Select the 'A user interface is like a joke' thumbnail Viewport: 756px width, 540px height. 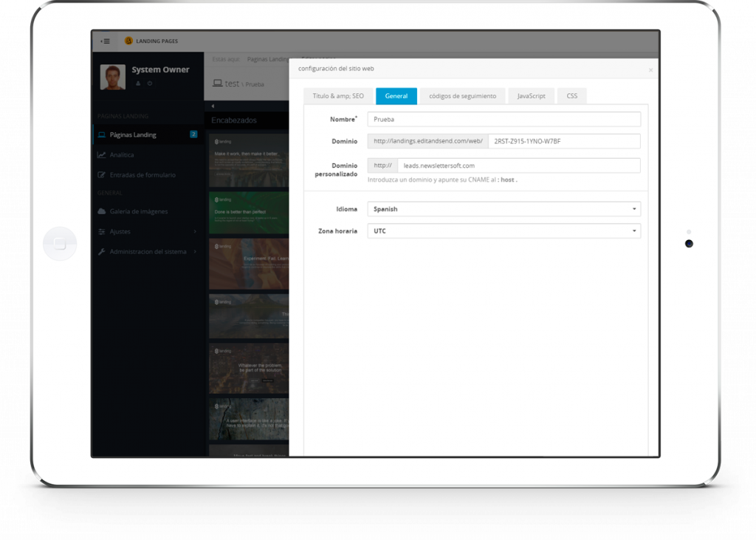pyautogui.click(x=249, y=419)
